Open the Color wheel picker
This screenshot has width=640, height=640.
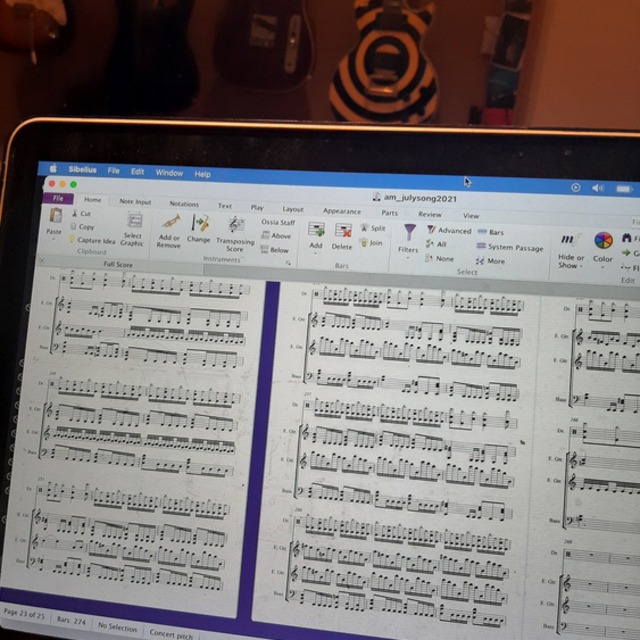point(603,241)
